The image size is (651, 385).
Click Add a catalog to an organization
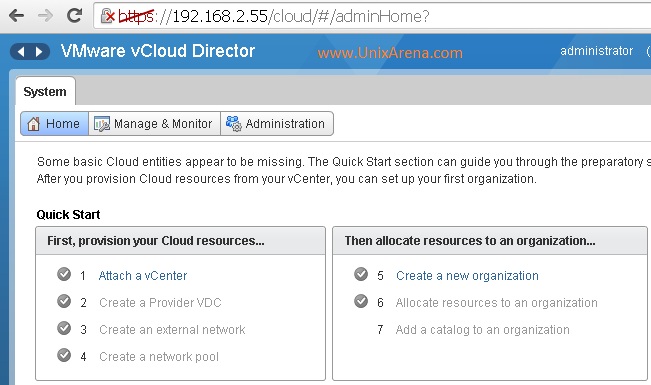coord(482,330)
